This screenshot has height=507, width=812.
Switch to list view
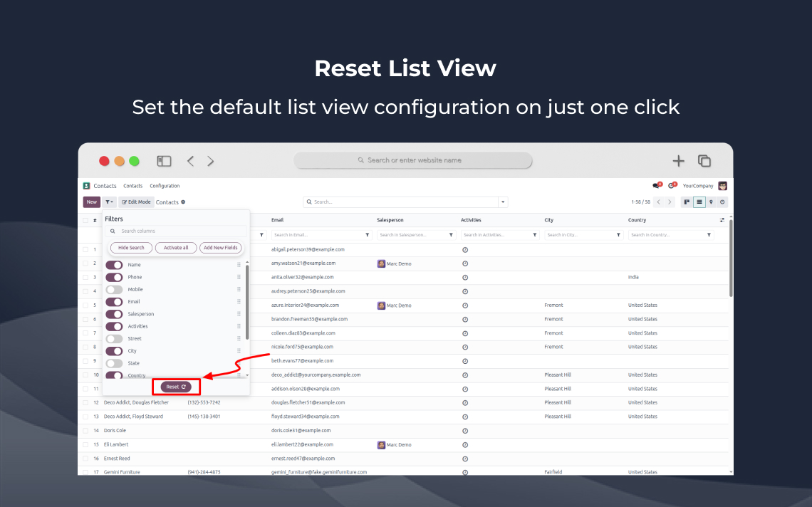(x=699, y=202)
